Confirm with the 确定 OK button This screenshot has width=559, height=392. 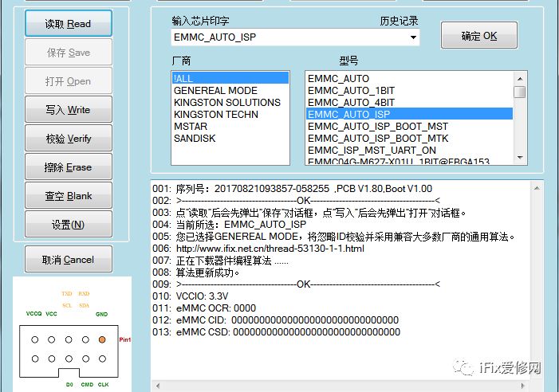click(478, 36)
